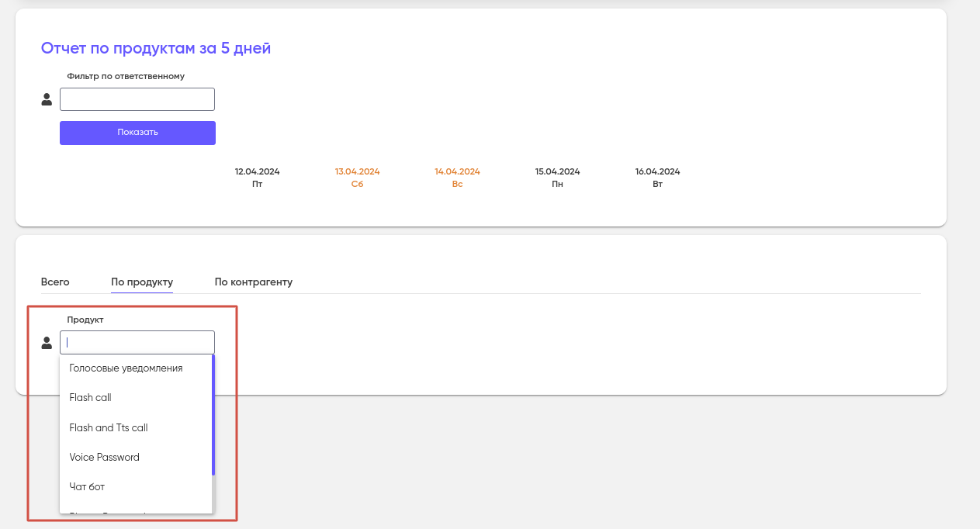Select the По продукту tab
980x529 pixels.
(x=142, y=282)
